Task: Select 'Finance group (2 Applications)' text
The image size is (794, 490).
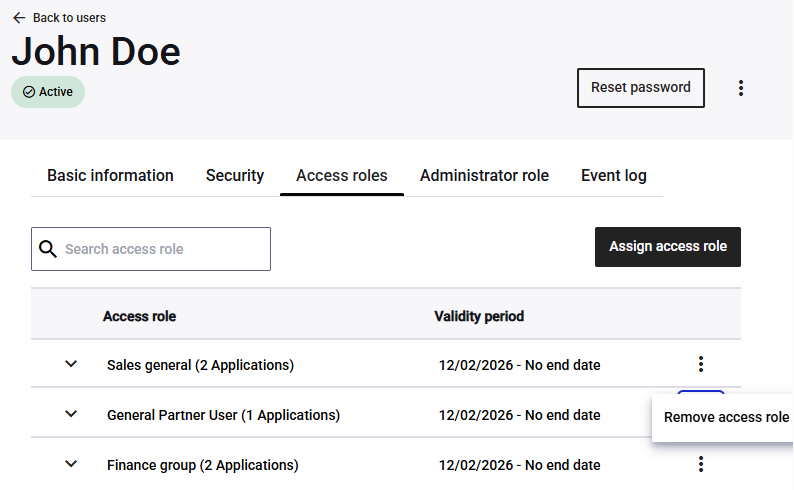Action: (203, 465)
